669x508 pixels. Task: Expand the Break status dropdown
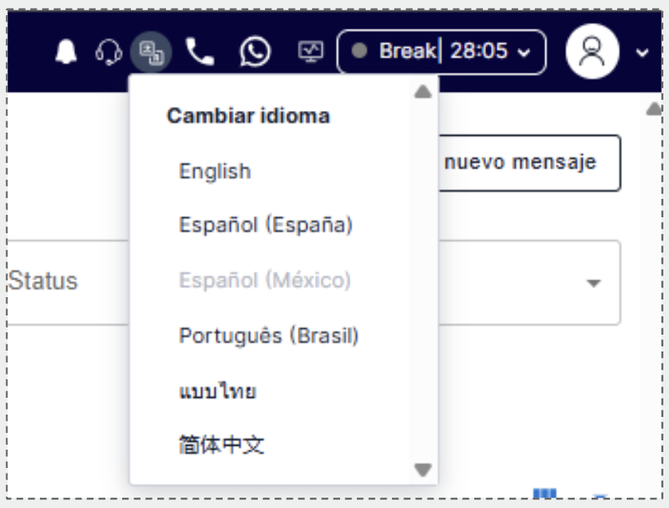click(442, 52)
